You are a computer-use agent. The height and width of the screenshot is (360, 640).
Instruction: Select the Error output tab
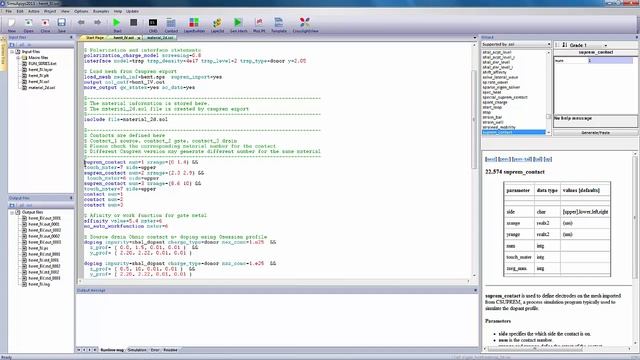(155, 350)
